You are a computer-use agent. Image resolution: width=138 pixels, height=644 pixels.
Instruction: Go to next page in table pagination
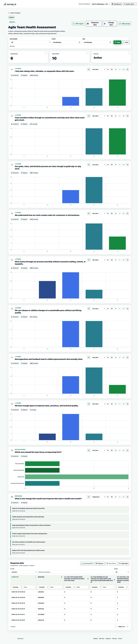(x=127, y=626)
